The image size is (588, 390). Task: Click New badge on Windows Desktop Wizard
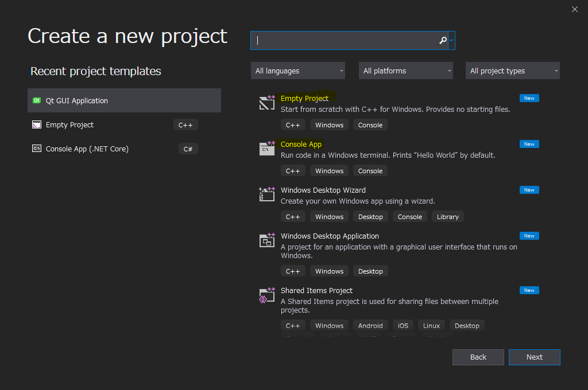pyautogui.click(x=529, y=190)
